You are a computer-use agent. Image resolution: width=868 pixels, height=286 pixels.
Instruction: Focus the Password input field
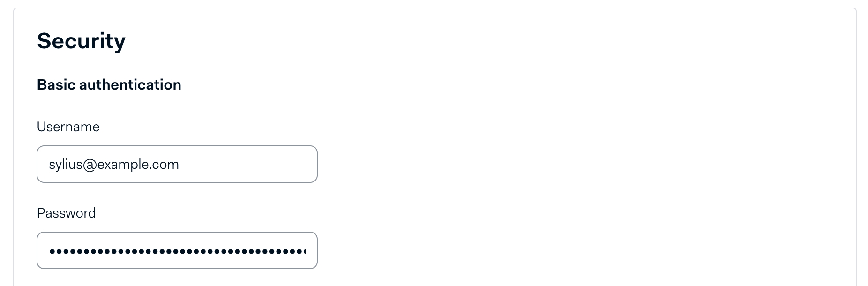coord(177,250)
